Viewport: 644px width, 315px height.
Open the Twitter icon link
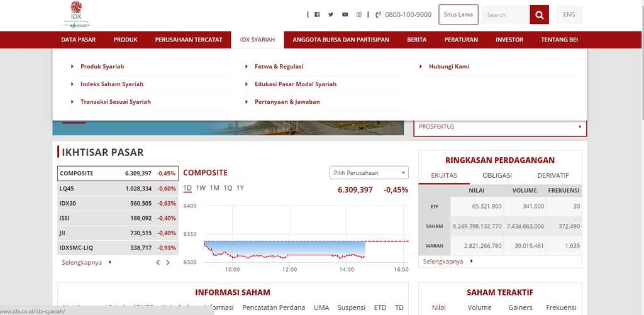pos(331,14)
